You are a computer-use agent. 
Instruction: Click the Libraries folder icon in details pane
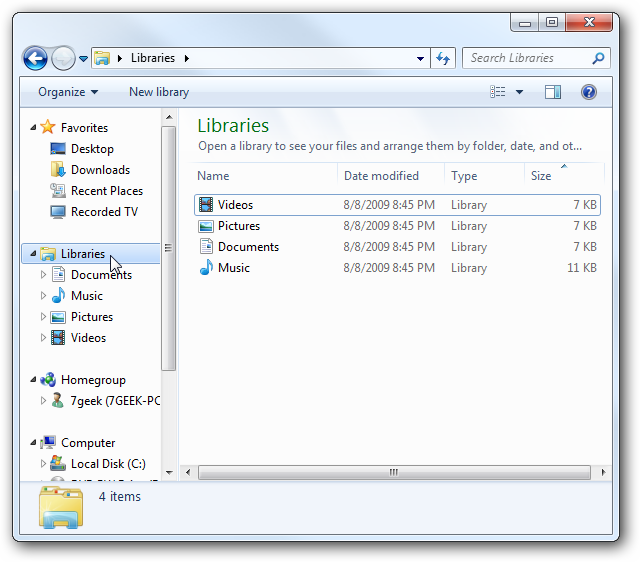(x=61, y=508)
